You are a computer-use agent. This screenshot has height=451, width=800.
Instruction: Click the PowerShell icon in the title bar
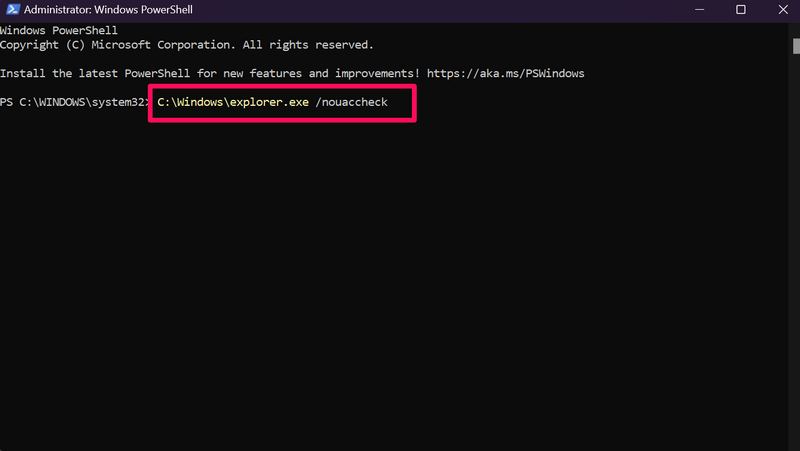(x=10, y=10)
